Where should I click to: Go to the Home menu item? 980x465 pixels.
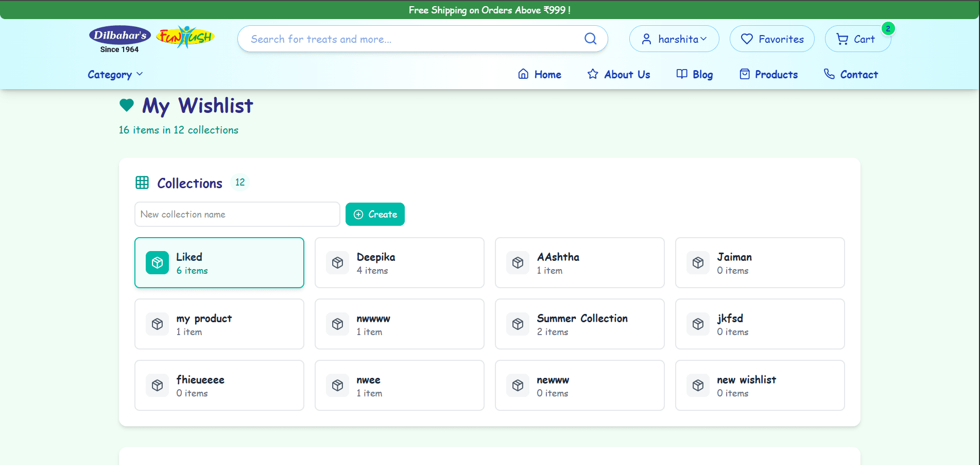pos(539,74)
